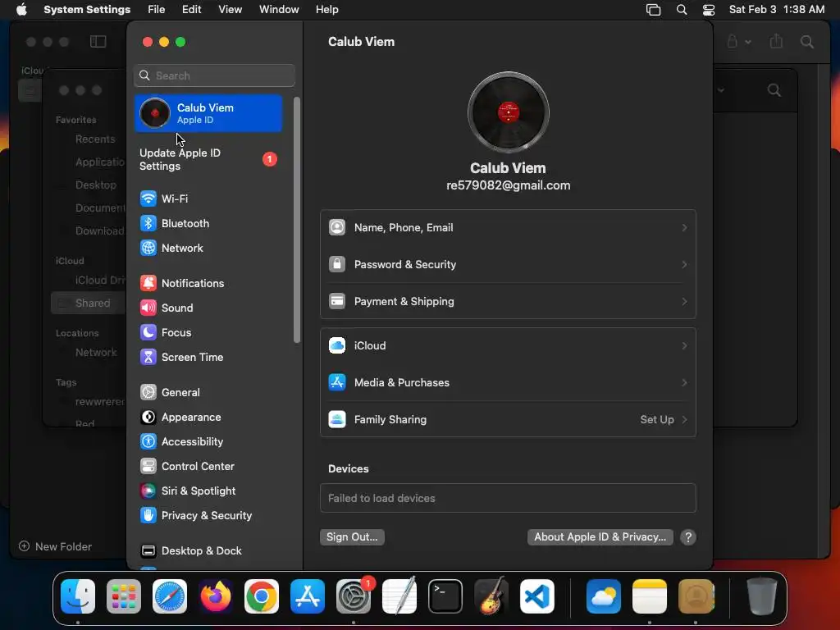Viewport: 840px width, 630px height.
Task: Click the Sign Out button
Action: [x=352, y=537]
